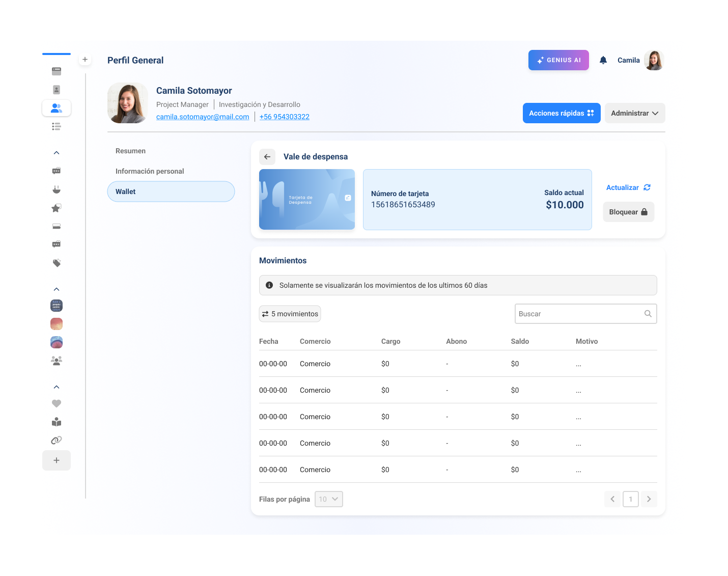Click the steaming bowl sidebar icon
The height and width of the screenshot is (576, 728).
[57, 189]
